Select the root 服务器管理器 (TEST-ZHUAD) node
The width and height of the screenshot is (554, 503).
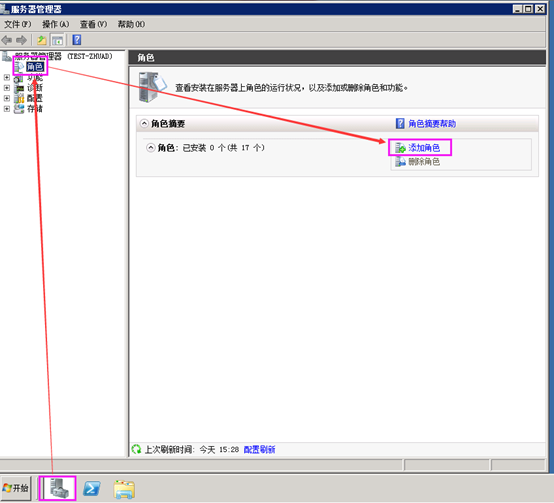(64, 56)
